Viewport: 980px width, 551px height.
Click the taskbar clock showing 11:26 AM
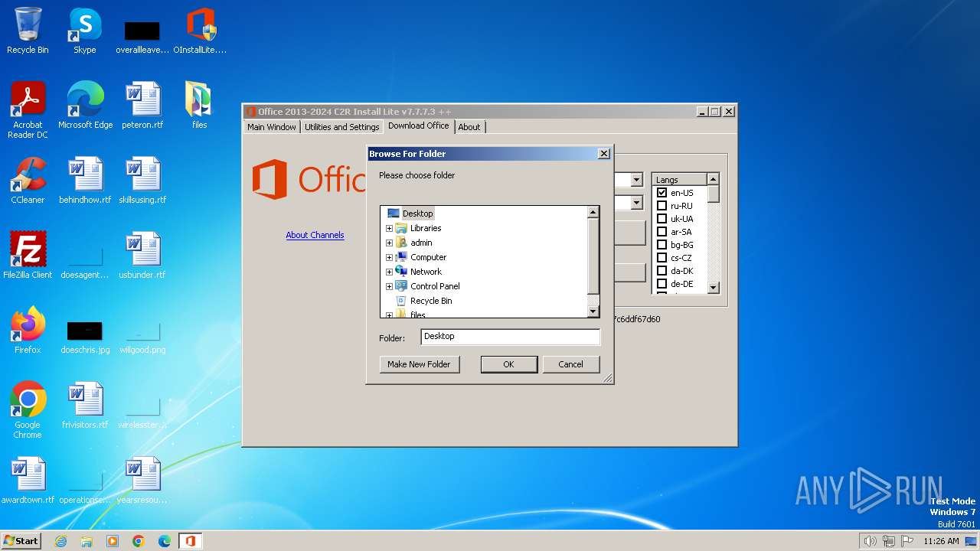click(x=941, y=541)
